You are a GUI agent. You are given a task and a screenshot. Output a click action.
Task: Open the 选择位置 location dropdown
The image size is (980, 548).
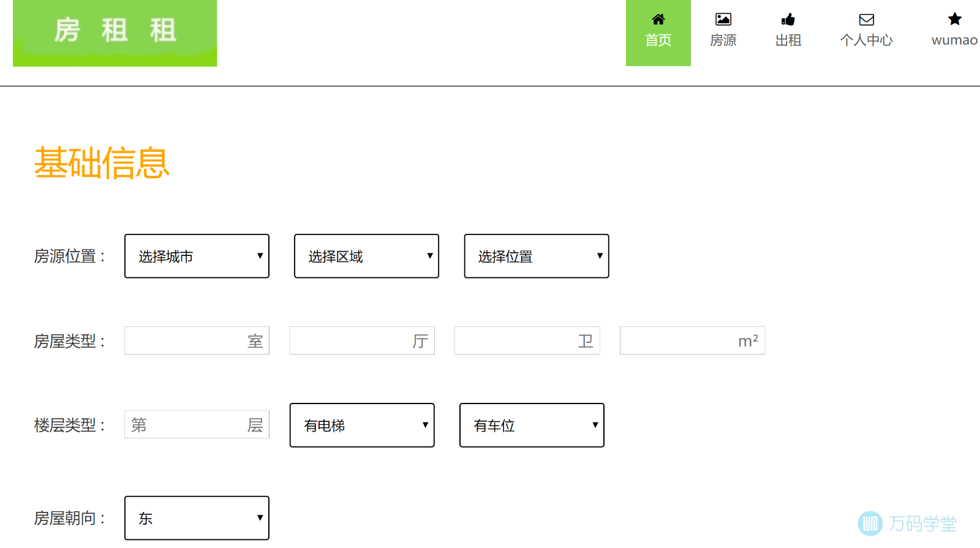click(x=536, y=256)
